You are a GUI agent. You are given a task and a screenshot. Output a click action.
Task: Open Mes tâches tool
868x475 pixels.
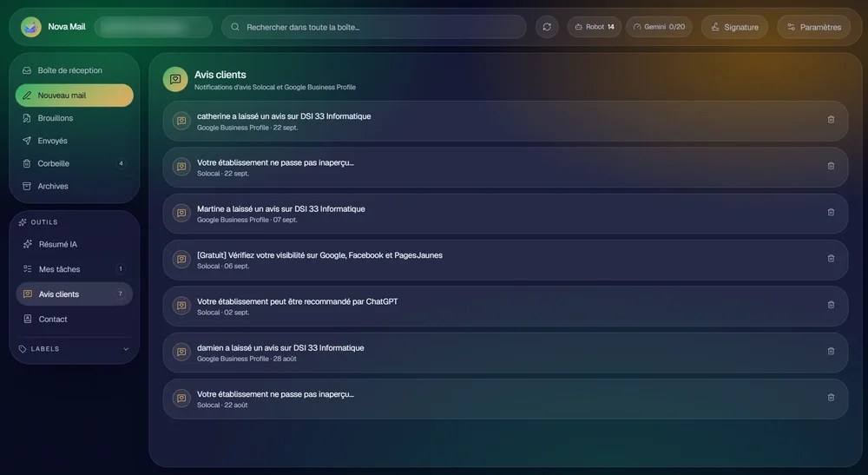tap(74, 269)
